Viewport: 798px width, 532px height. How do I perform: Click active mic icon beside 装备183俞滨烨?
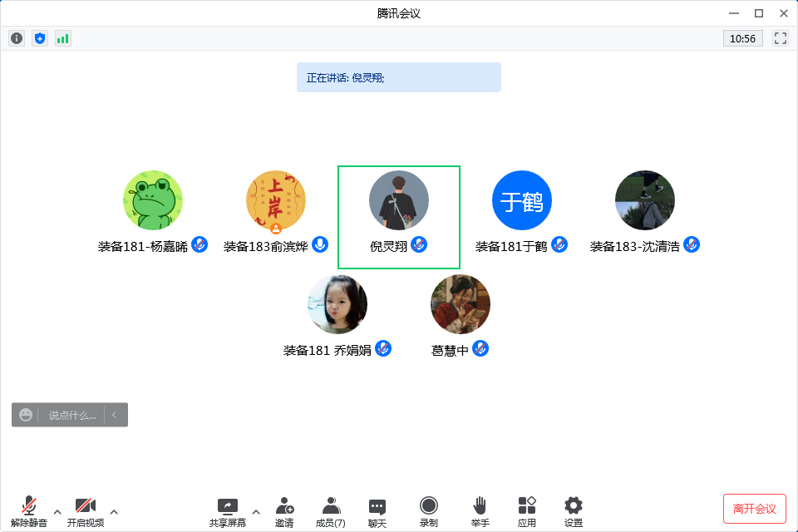click(320, 245)
